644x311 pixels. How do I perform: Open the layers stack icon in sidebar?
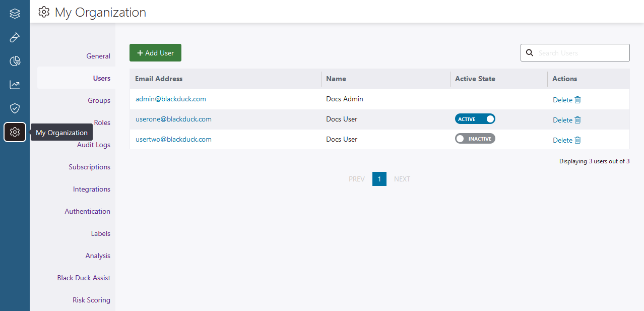pyautogui.click(x=15, y=14)
